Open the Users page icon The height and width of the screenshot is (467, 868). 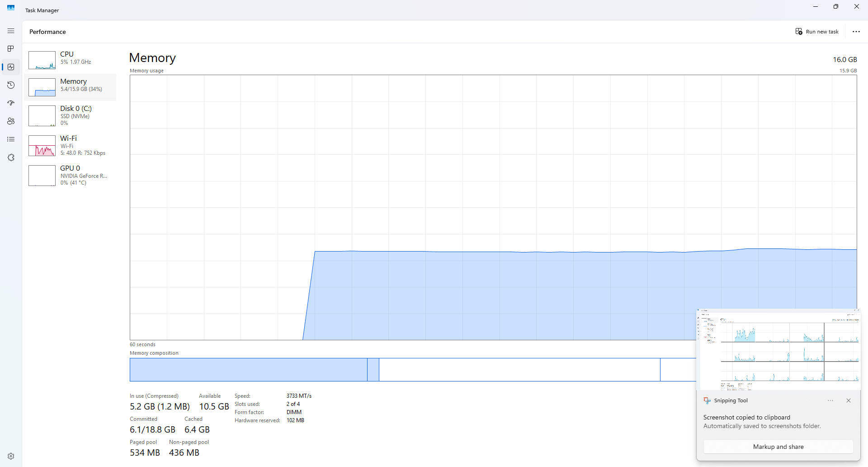11,121
